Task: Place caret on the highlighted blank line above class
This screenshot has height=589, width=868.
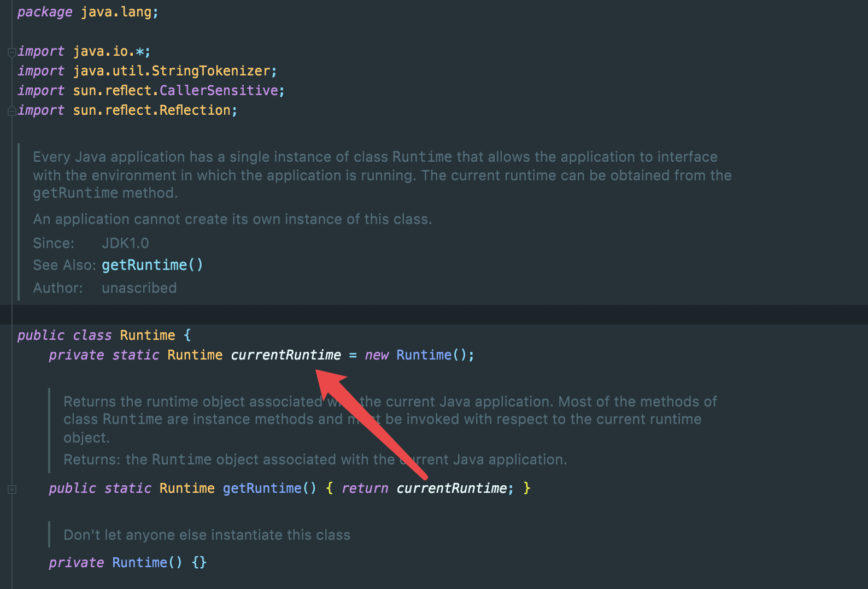Action: tap(434, 315)
